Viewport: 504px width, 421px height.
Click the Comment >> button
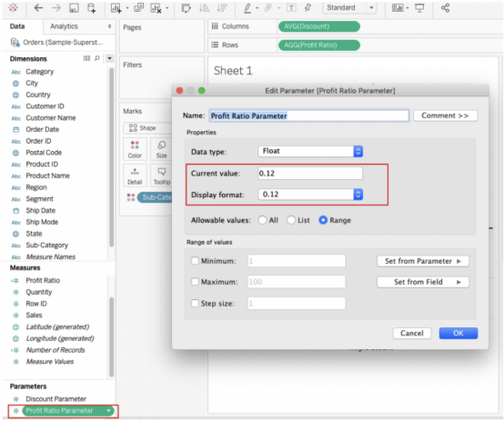tap(445, 115)
